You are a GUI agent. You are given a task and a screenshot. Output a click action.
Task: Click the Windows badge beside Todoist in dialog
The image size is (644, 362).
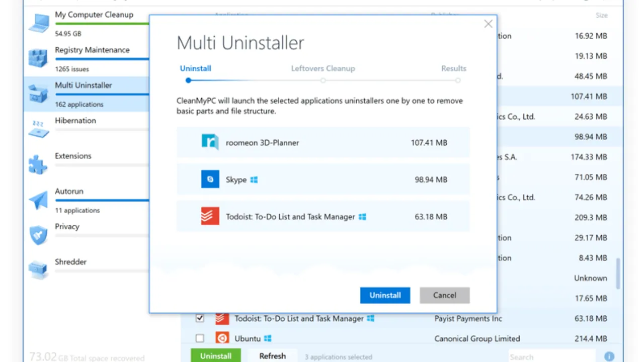362,217
